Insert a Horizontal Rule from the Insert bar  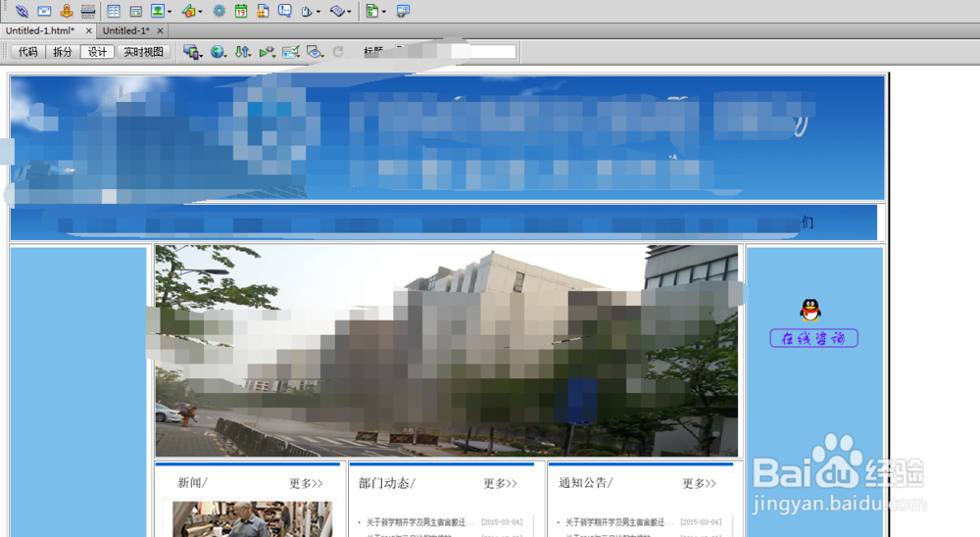click(88, 11)
